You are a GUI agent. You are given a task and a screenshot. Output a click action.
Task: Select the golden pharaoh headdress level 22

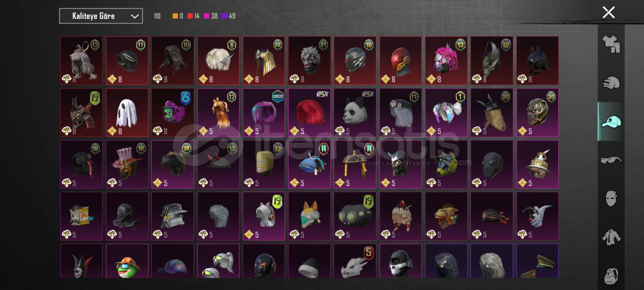264,61
